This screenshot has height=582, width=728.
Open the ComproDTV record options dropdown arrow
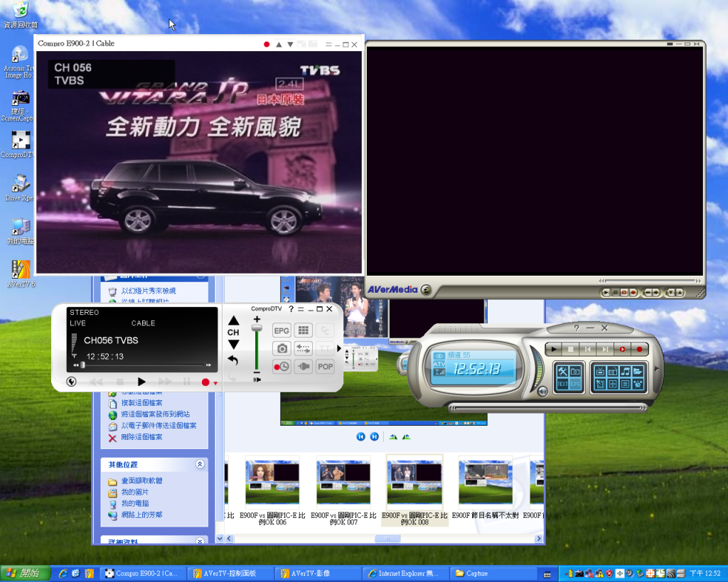coord(215,383)
